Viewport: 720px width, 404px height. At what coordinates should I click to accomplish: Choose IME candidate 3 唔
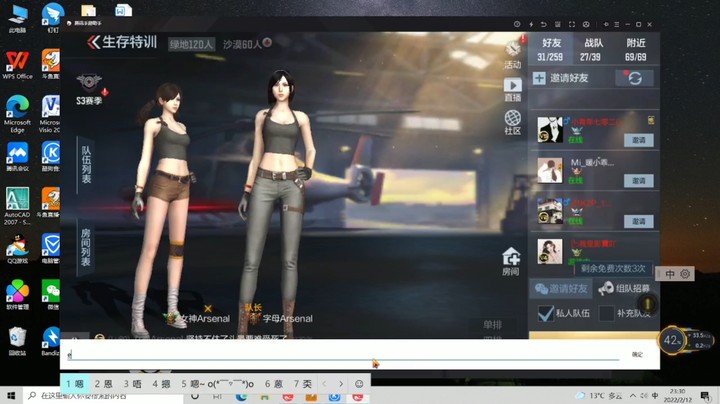(132, 384)
